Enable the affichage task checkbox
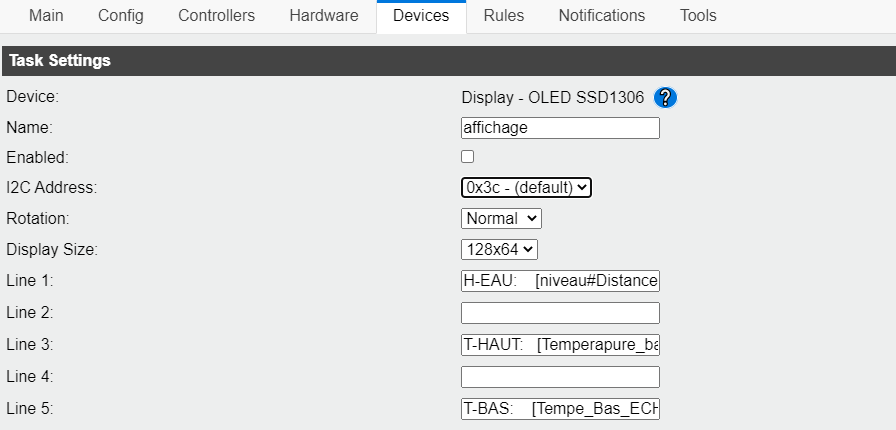896x430 pixels. coord(467,157)
